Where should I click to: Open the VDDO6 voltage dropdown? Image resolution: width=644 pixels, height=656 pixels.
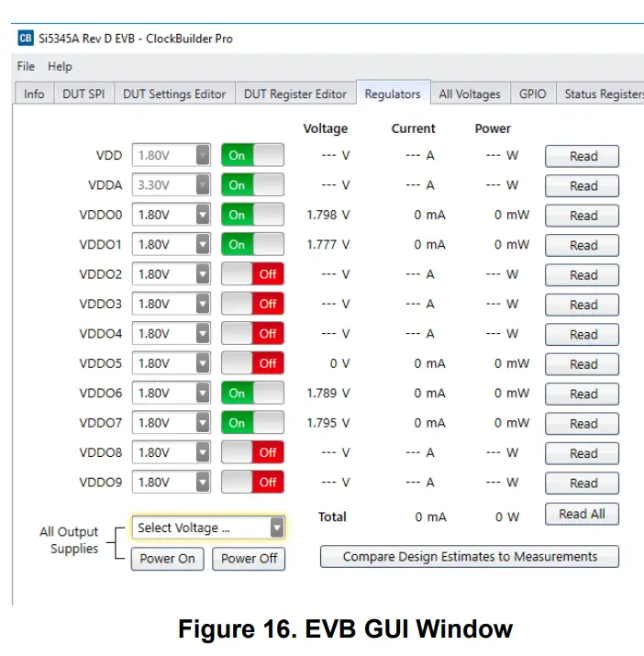coord(172,393)
